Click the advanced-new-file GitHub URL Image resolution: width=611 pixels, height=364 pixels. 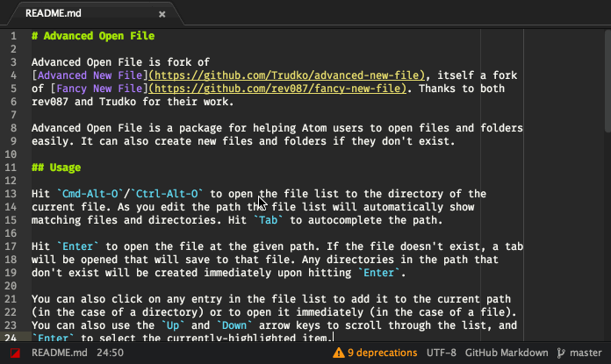pos(287,75)
